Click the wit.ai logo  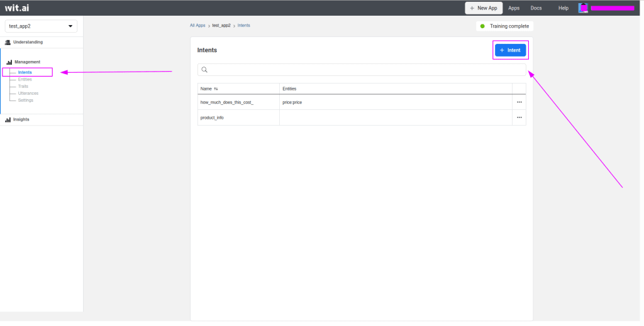pyautogui.click(x=17, y=8)
